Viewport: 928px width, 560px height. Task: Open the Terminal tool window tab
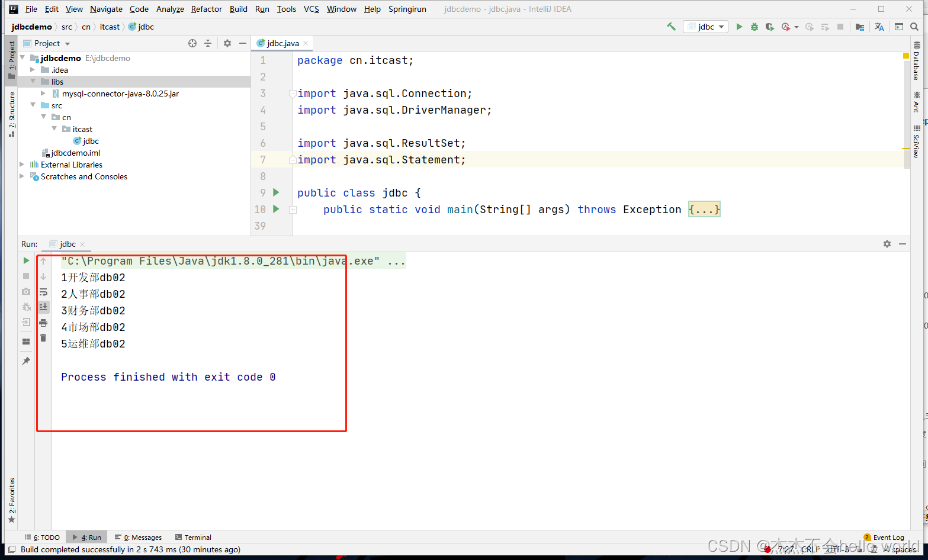tap(193, 538)
